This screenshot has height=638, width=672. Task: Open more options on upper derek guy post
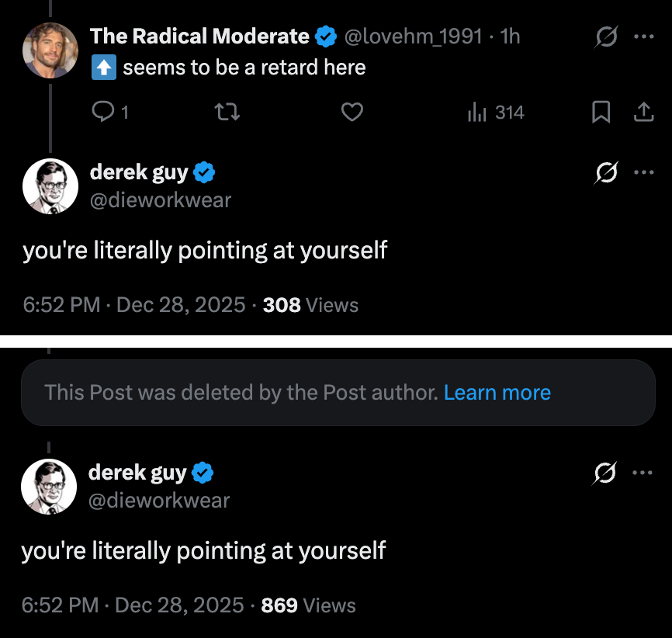644,173
